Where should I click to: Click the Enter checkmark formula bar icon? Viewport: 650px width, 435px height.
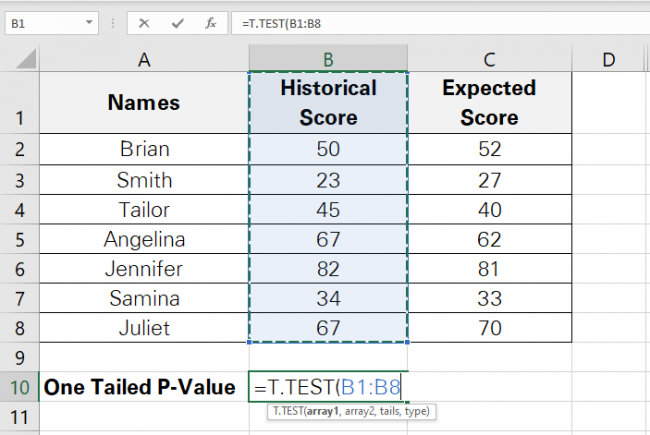(178, 21)
